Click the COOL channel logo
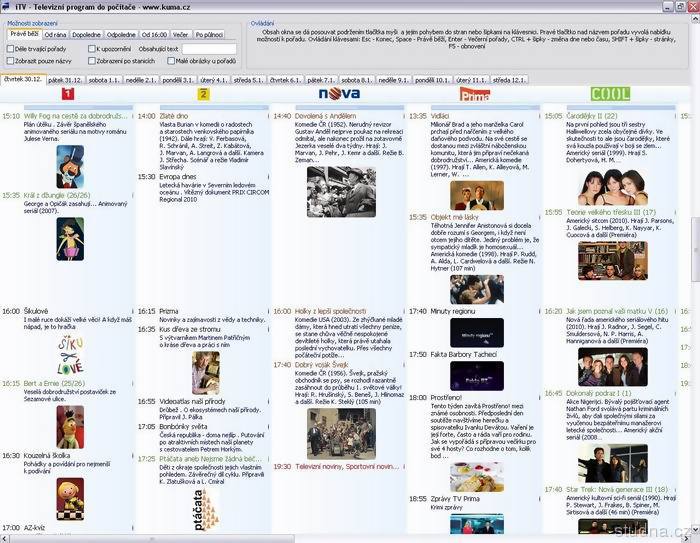The width and height of the screenshot is (700, 543). click(x=610, y=94)
